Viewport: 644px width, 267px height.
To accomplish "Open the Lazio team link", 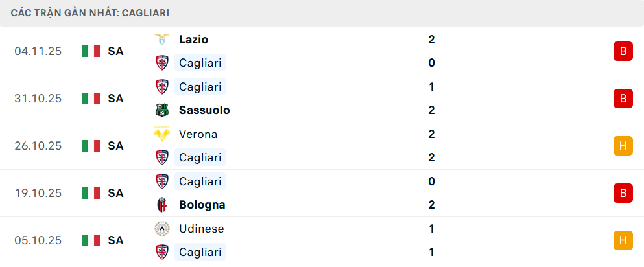I will point(193,40).
